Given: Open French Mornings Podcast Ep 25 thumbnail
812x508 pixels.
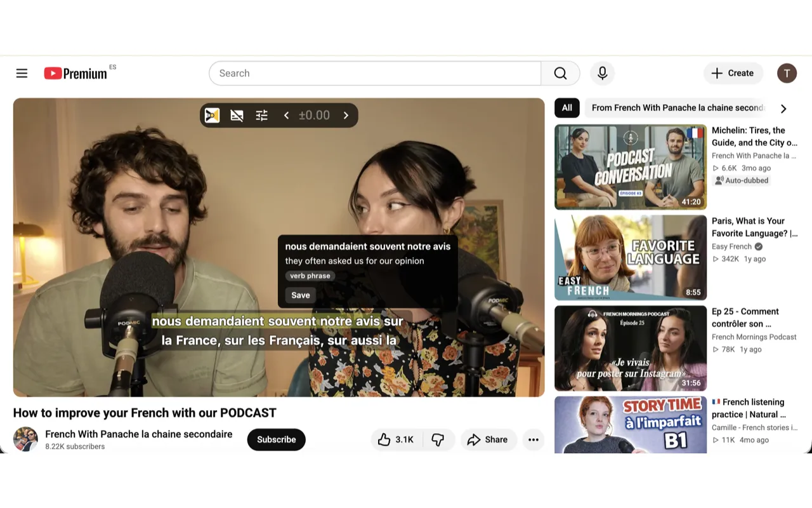Looking at the screenshot, I should click(631, 348).
